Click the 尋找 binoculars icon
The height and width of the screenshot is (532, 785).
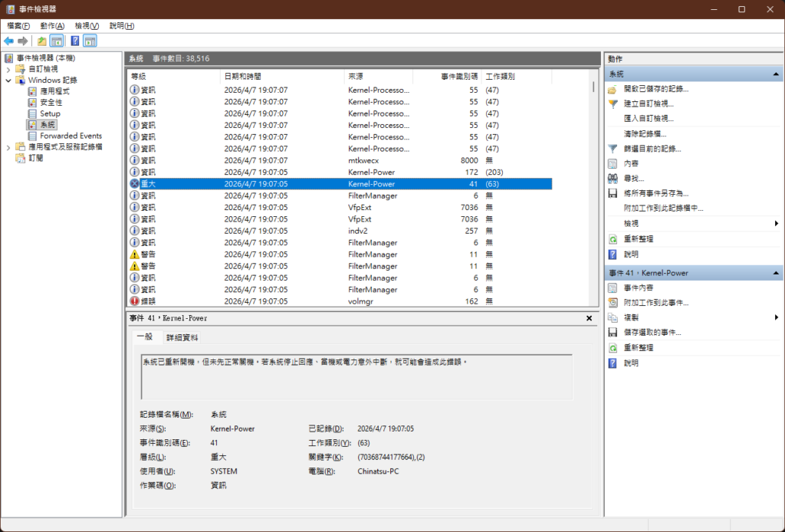point(613,179)
